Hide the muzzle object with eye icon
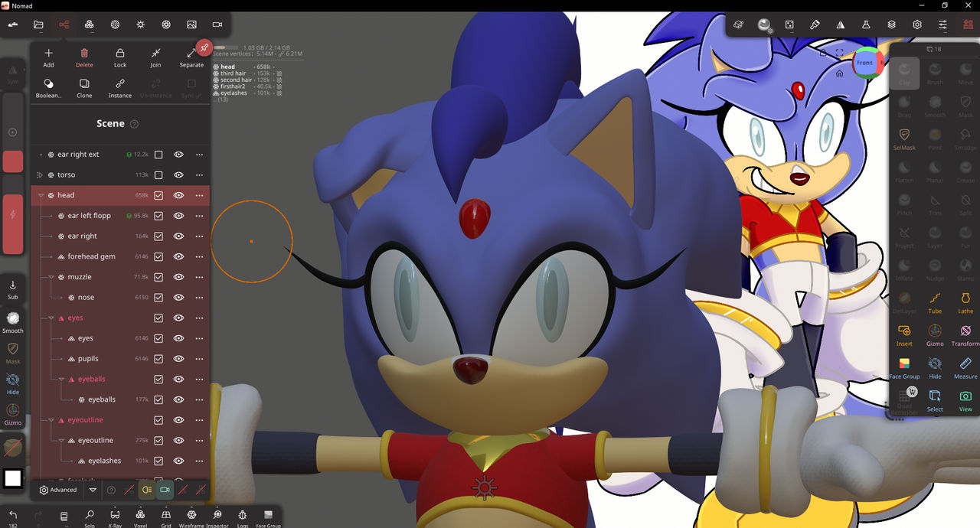 pyautogui.click(x=178, y=277)
